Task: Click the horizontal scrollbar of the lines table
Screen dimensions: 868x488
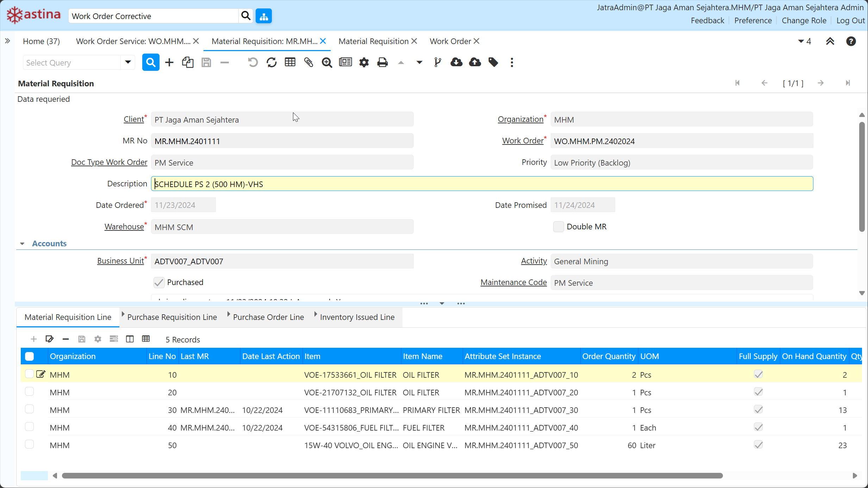Action: click(x=392, y=476)
